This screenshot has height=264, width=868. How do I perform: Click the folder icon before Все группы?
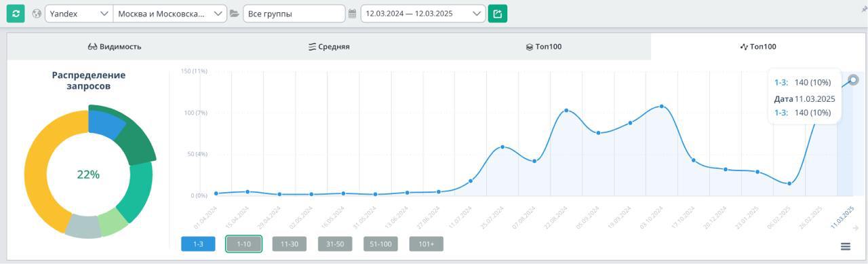(235, 14)
